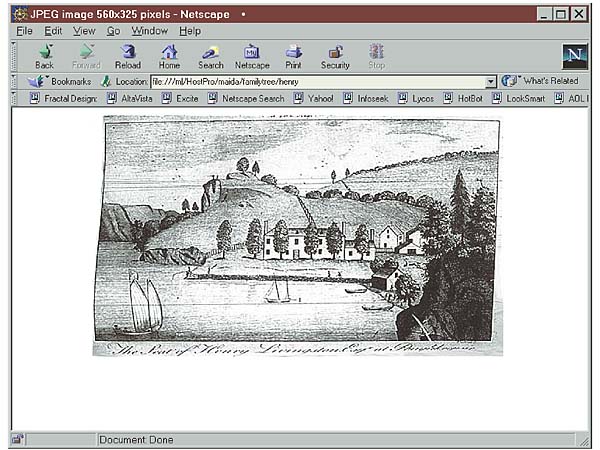Open the HotBot bookmark

coord(463,98)
